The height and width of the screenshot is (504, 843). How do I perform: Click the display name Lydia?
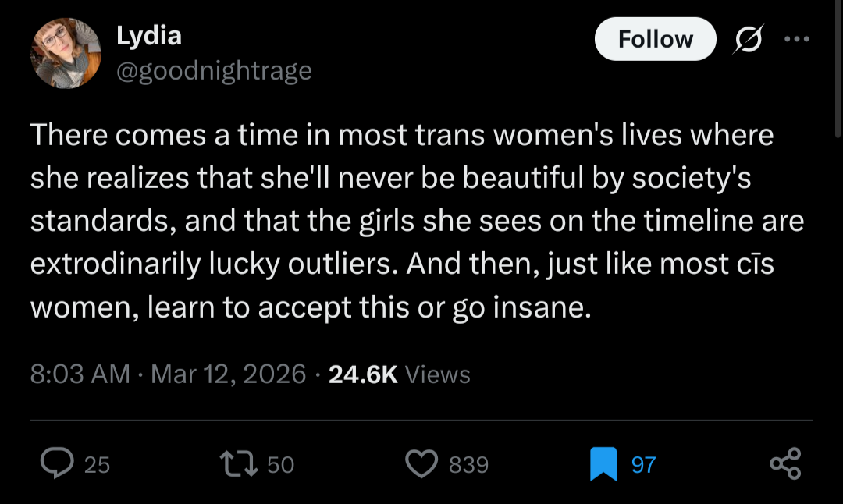click(x=149, y=35)
